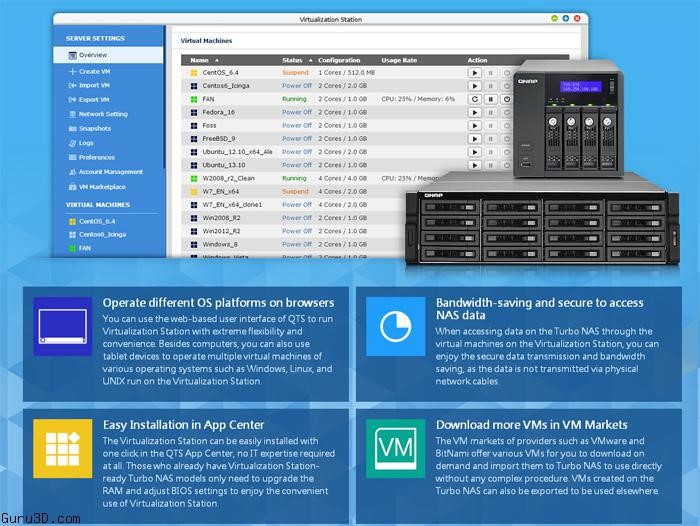Click the Suspend status of W7_EN_x64

pyautogui.click(x=295, y=191)
